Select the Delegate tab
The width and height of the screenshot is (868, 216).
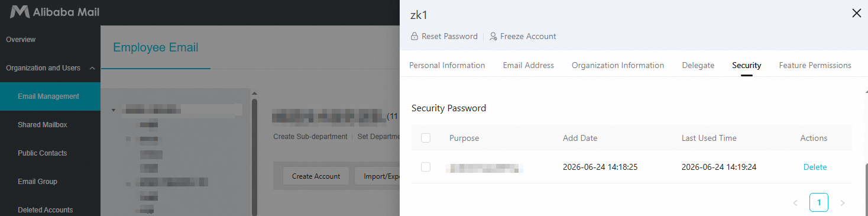coord(698,65)
